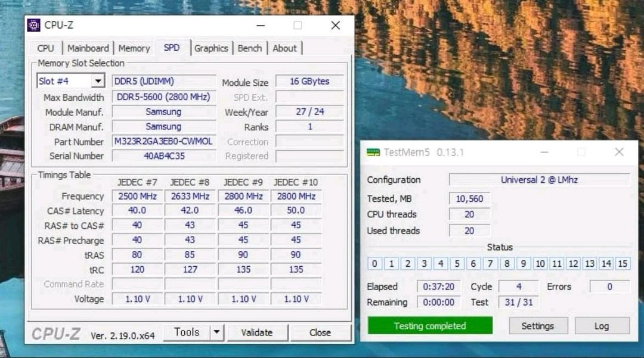Click the DDR5-5600 (2800 MHz) bandwidth field
Image resolution: width=644 pixels, height=358 pixels.
(x=163, y=97)
